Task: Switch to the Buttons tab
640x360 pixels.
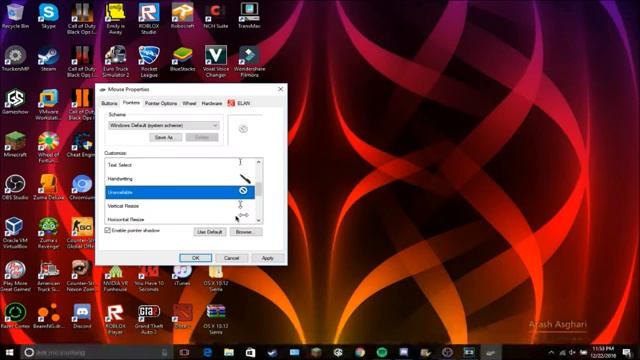Action: click(109, 104)
